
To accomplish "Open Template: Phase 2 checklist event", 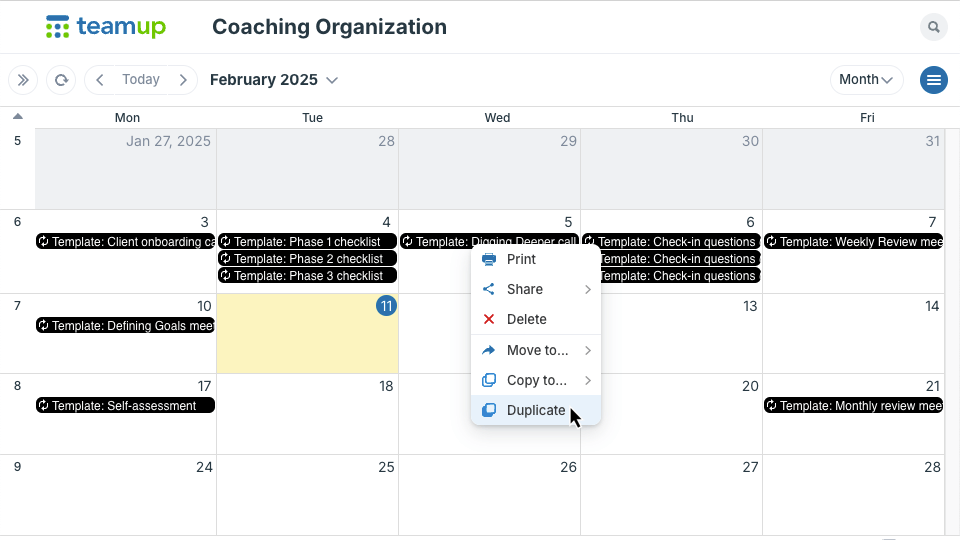I will pyautogui.click(x=307, y=258).
